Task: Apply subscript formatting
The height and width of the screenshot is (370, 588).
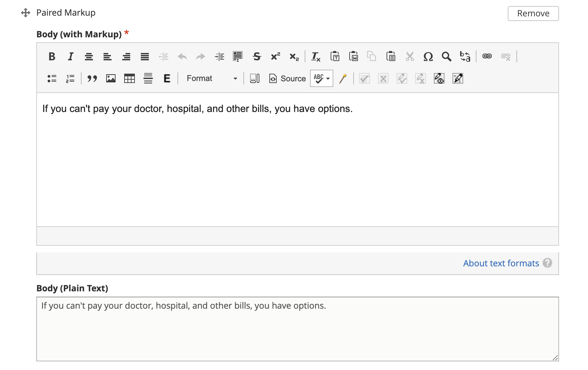Action: tap(294, 56)
